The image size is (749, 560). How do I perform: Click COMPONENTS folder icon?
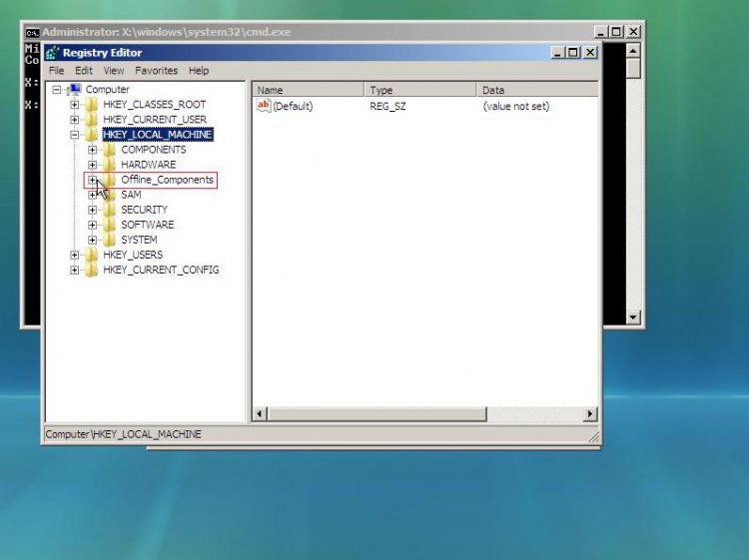[110, 150]
